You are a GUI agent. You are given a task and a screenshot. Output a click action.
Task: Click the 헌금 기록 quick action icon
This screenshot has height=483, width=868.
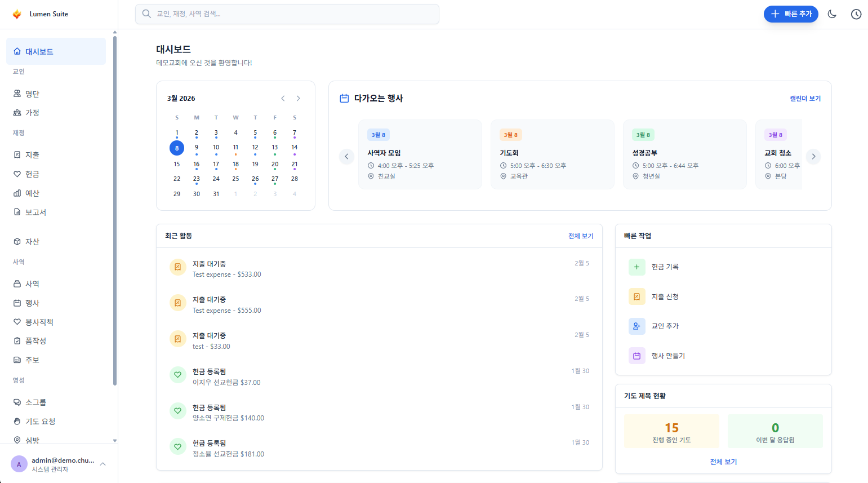pos(636,267)
